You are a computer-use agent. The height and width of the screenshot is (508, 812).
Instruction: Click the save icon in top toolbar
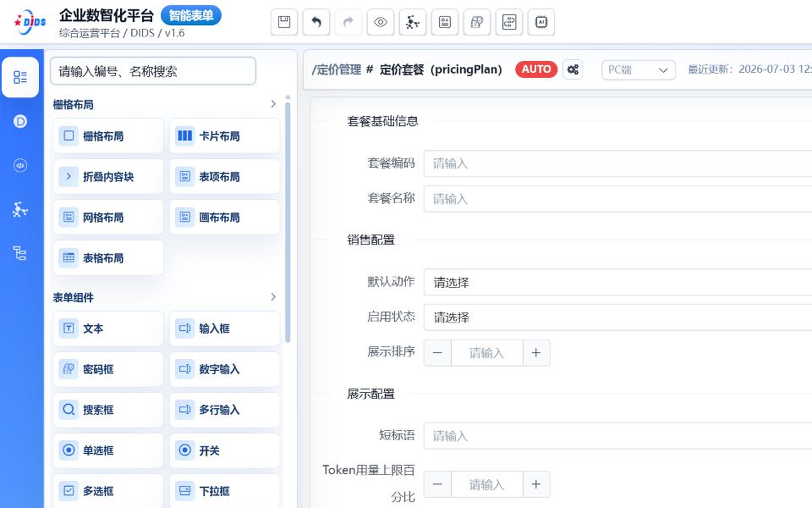pyautogui.click(x=284, y=22)
